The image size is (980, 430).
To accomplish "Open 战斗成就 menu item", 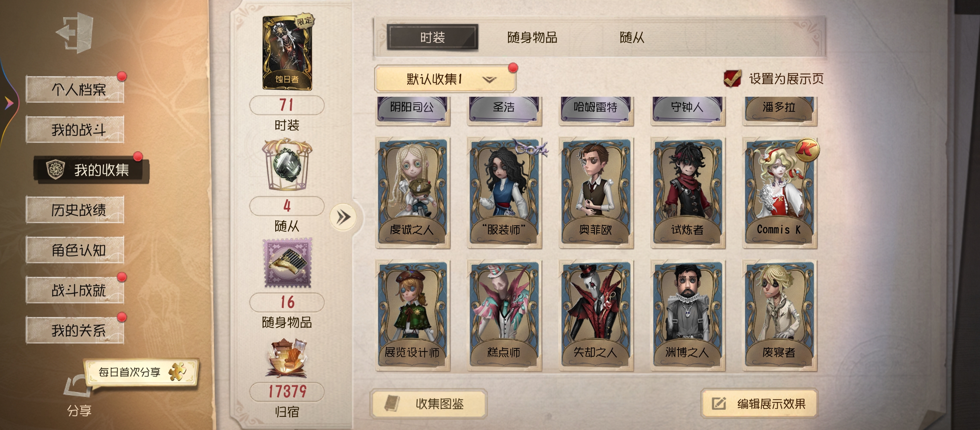I will pyautogui.click(x=75, y=290).
